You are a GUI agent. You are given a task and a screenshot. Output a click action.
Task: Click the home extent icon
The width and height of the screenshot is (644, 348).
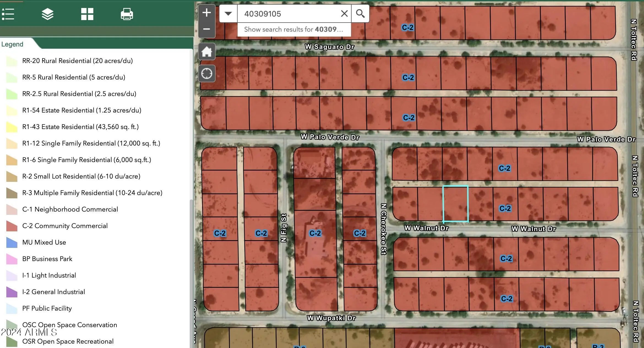(206, 51)
